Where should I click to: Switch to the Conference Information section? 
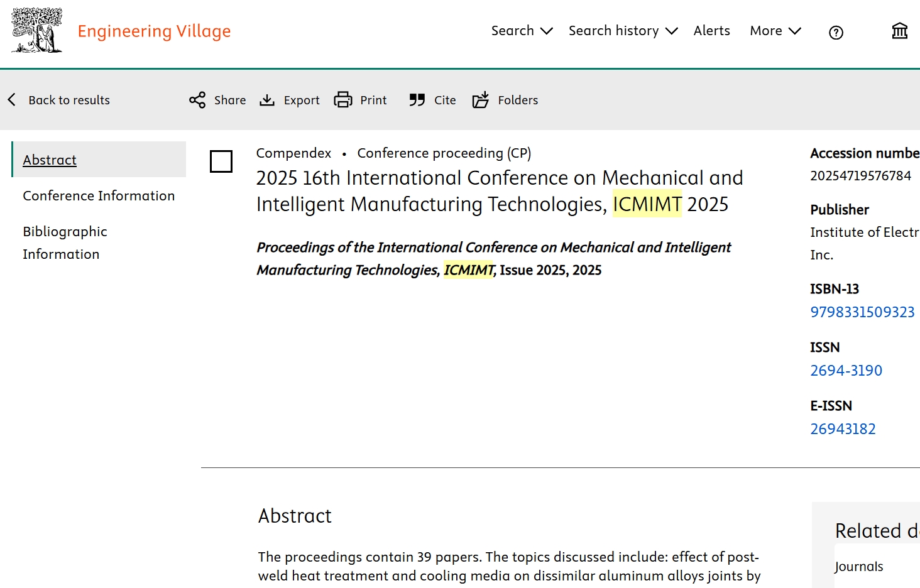[99, 196]
